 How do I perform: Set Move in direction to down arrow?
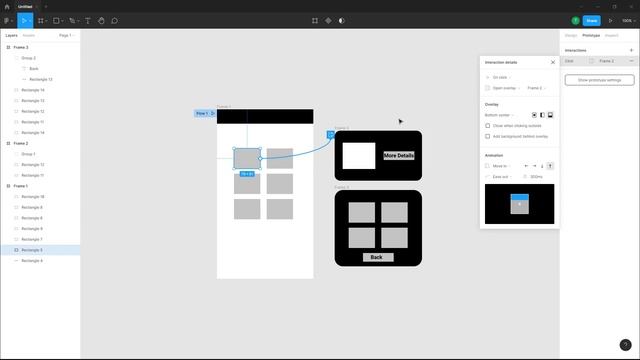pos(542,166)
